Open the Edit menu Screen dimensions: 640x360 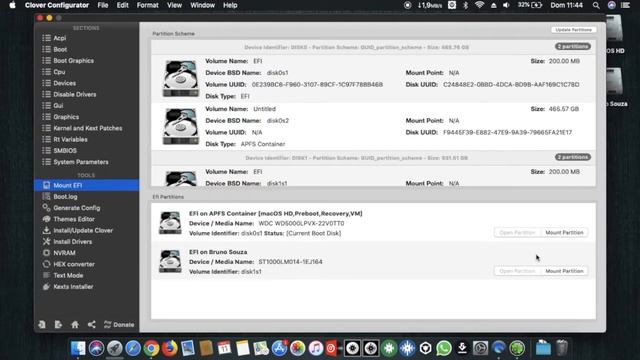122,5
